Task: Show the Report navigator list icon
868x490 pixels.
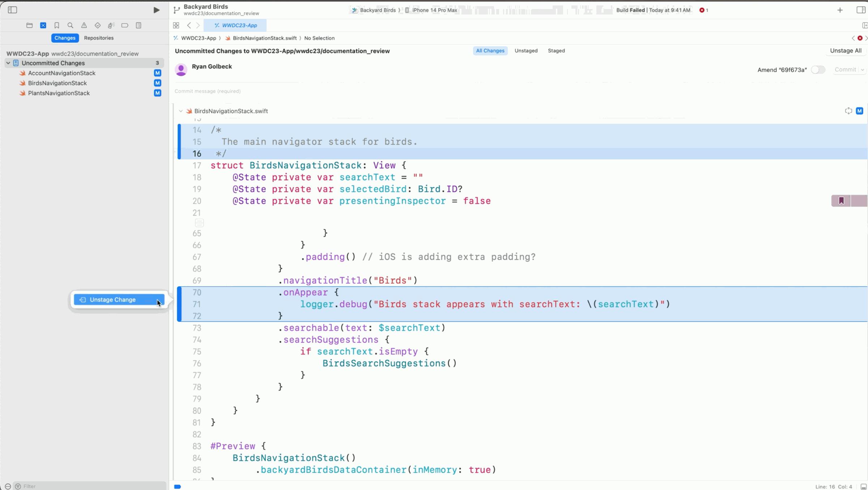Action: point(138,25)
